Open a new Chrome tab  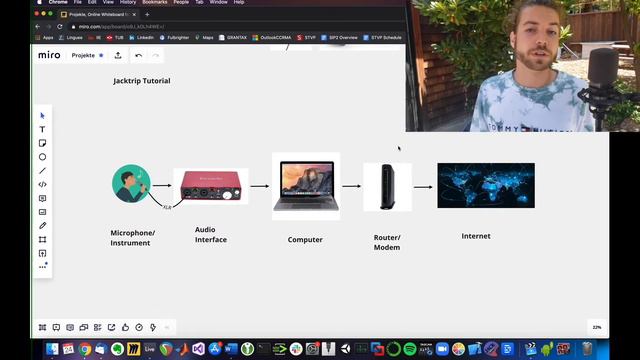147,14
